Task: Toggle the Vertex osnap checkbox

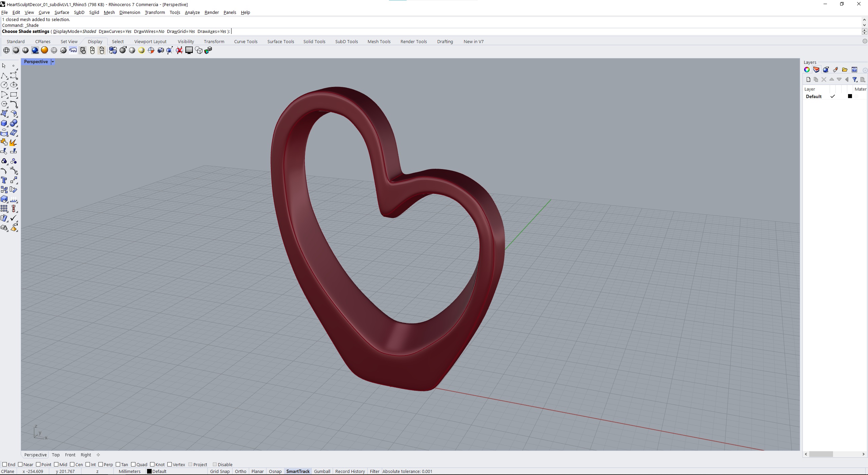Action: tap(170, 464)
